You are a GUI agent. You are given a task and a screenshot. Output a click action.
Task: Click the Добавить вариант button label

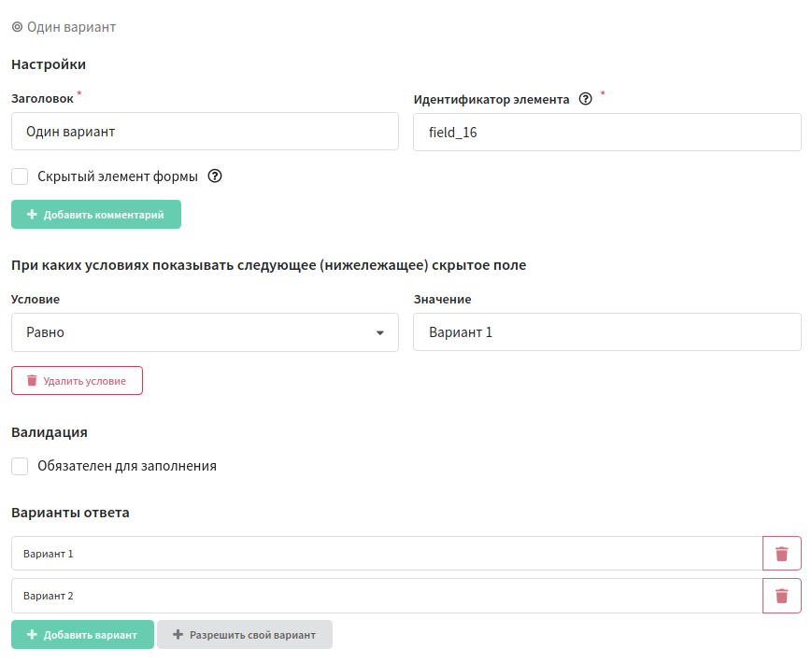(x=90, y=635)
